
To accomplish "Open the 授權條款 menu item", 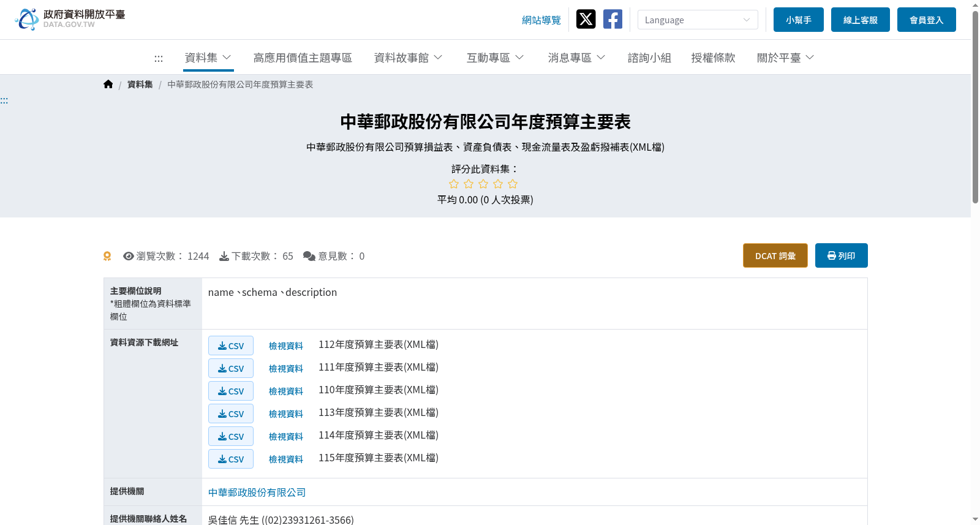I will point(713,58).
